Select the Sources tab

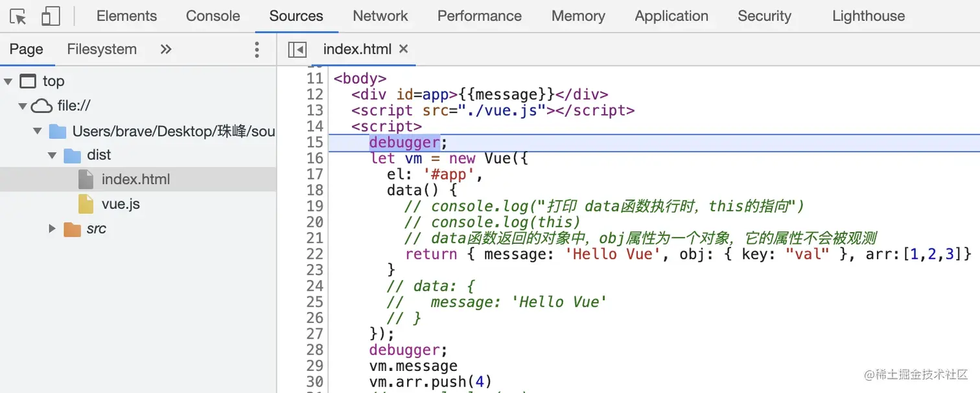(296, 16)
